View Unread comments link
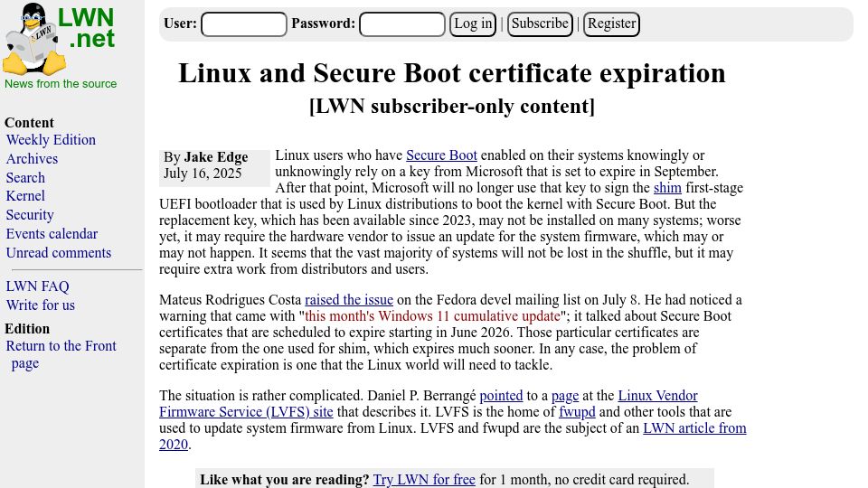The width and height of the screenshot is (868, 488). click(x=59, y=253)
